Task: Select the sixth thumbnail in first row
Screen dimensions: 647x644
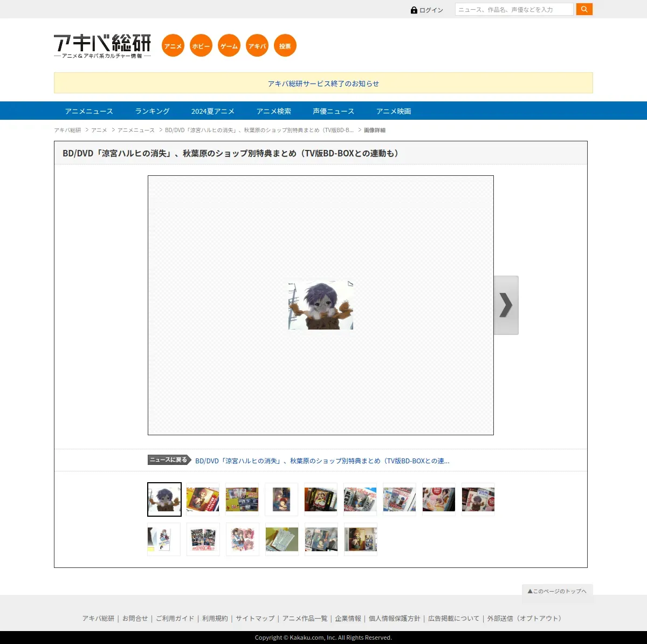Action: tap(360, 499)
